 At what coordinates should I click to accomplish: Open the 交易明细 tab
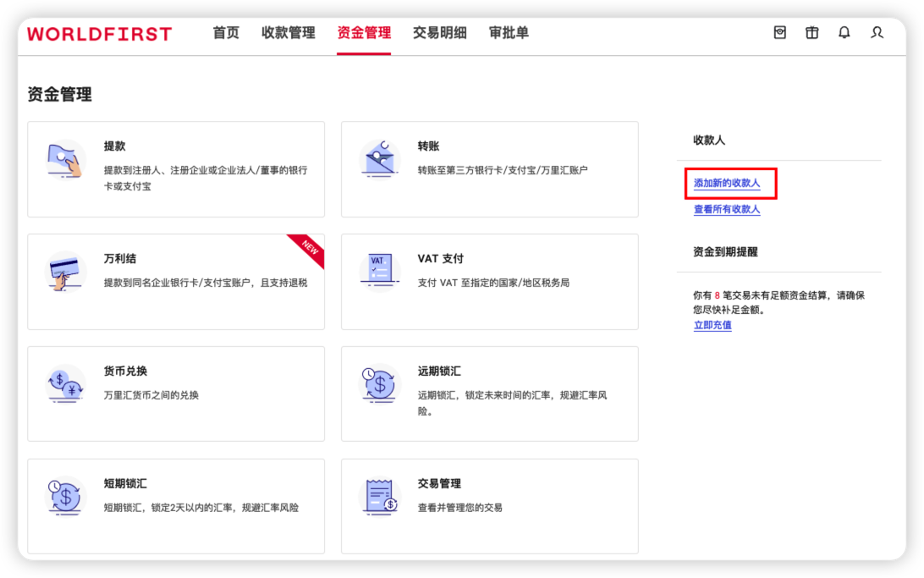click(439, 33)
